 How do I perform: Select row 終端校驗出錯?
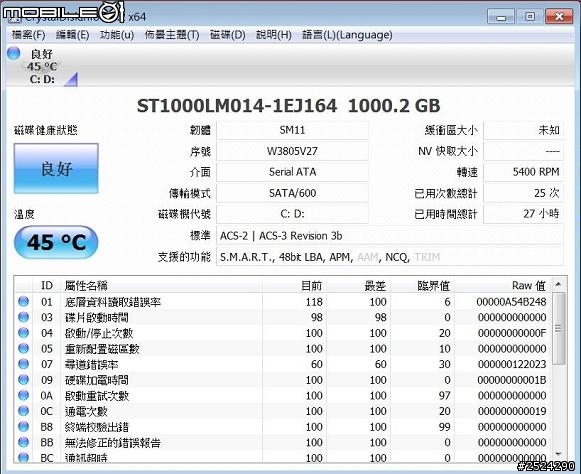283,427
